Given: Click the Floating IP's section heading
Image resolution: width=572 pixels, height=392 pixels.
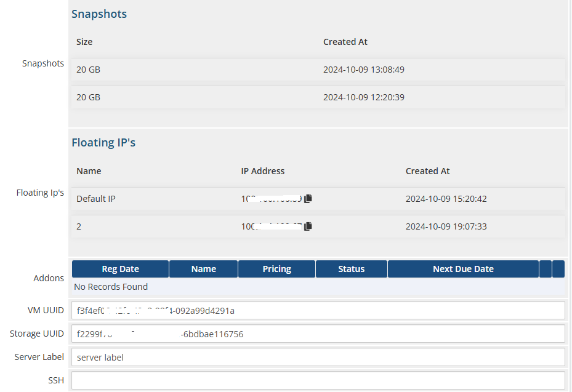Looking at the screenshot, I should point(103,143).
